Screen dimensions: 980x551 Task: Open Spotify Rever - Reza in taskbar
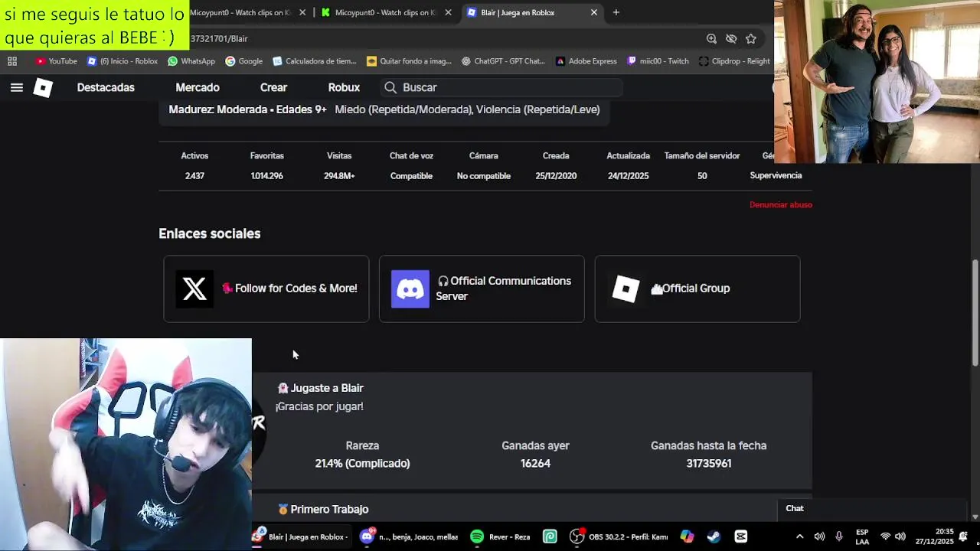pos(501,536)
